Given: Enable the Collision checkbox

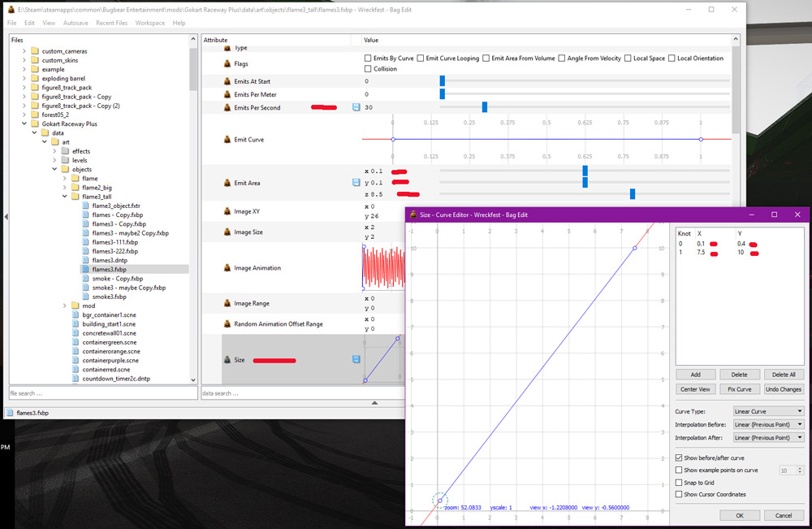Looking at the screenshot, I should coord(368,68).
